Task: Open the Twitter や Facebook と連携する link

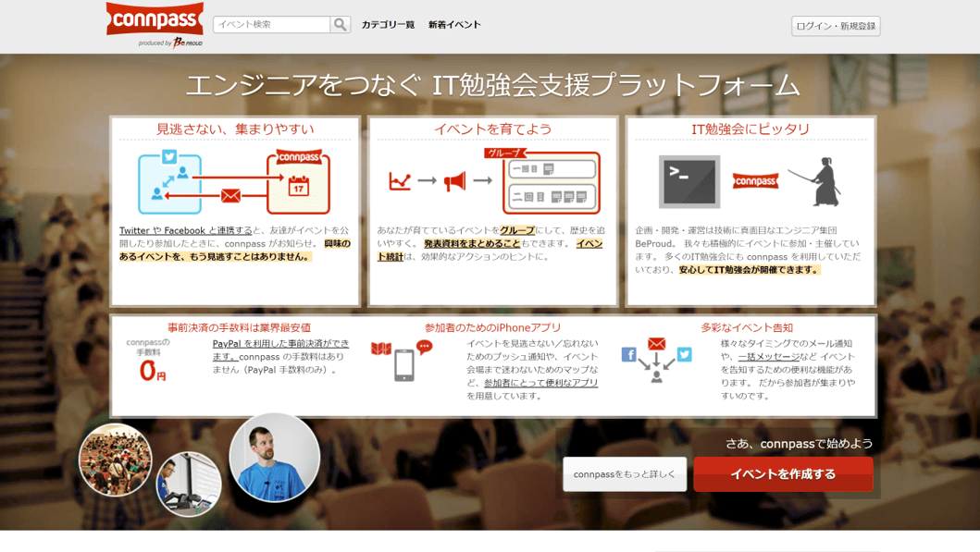Action: pos(186,230)
